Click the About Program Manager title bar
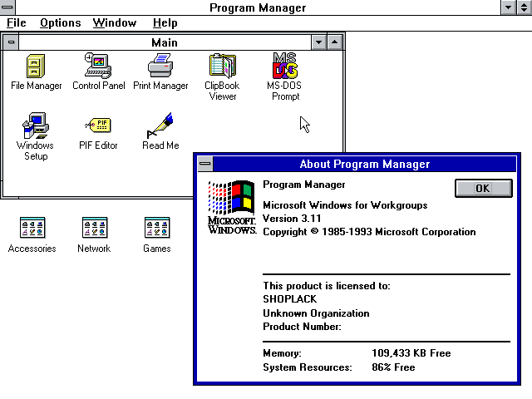 click(x=365, y=164)
